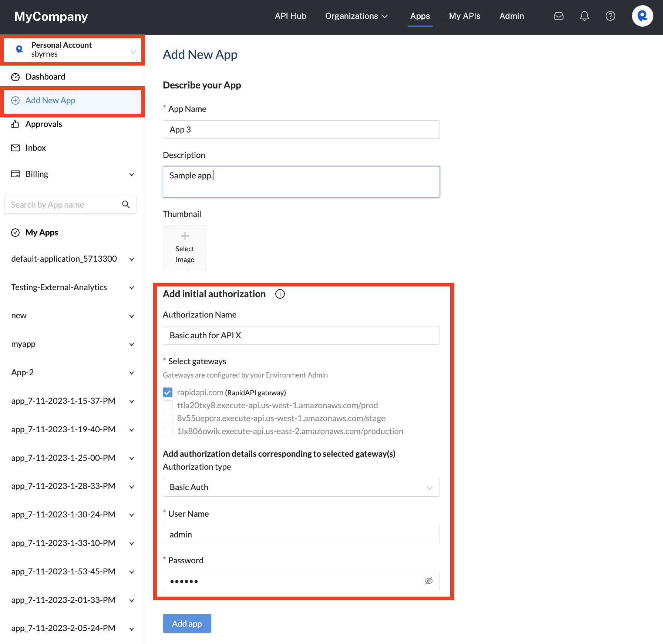The height and width of the screenshot is (644, 663).
Task: Open notifications bell icon
Action: tap(584, 16)
